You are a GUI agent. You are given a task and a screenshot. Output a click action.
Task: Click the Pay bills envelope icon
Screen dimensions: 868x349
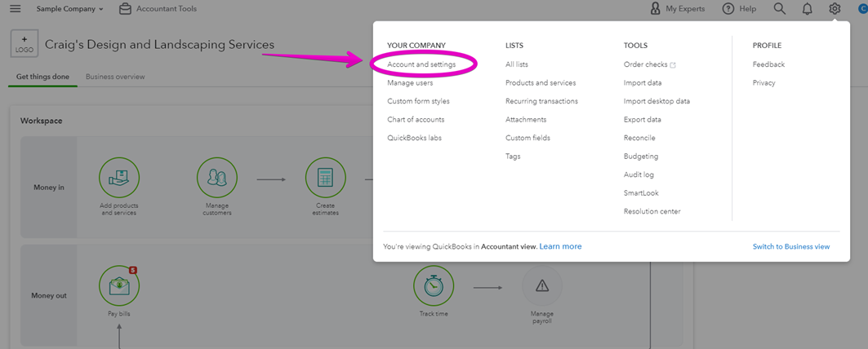tap(119, 286)
